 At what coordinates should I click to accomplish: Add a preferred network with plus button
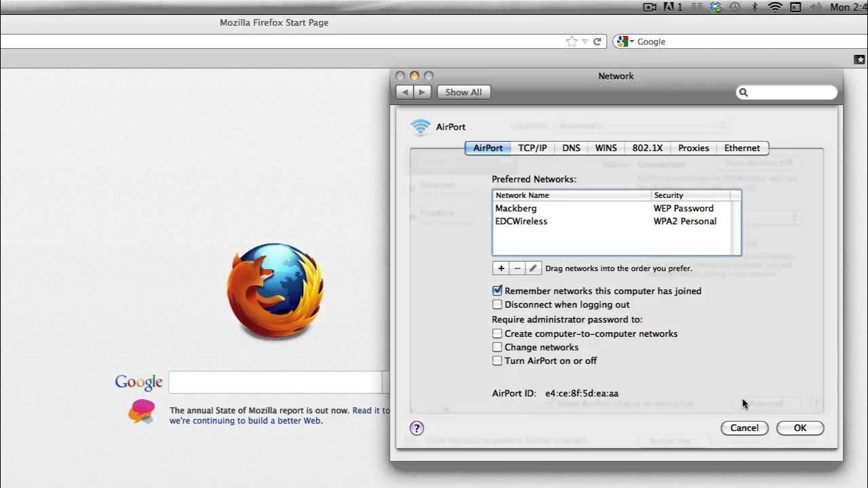pyautogui.click(x=501, y=268)
